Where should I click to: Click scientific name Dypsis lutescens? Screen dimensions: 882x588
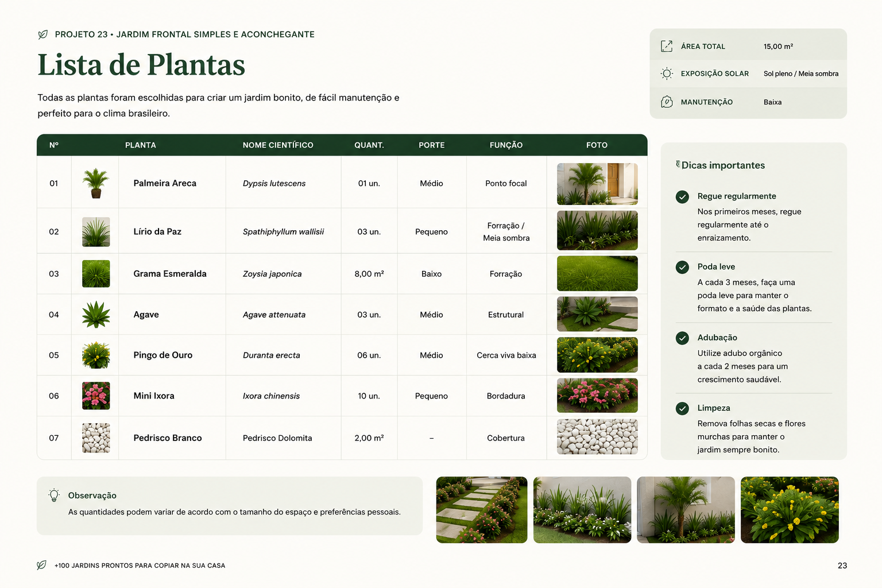pos(274,184)
